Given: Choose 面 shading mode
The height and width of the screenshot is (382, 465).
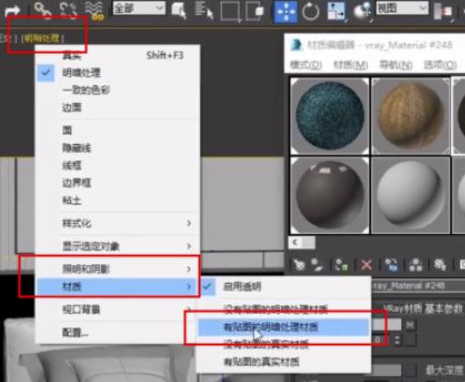Looking at the screenshot, I should click(117, 130).
